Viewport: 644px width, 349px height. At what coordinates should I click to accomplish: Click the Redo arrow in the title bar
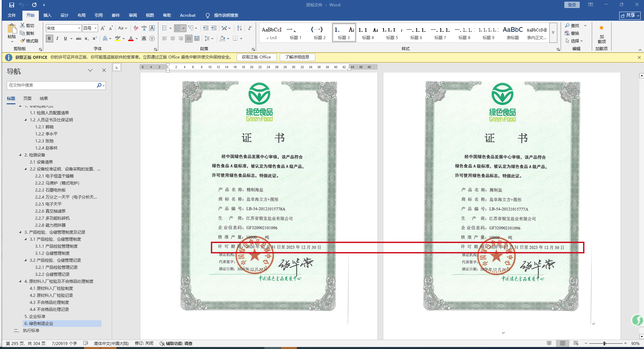pyautogui.click(x=34, y=5)
